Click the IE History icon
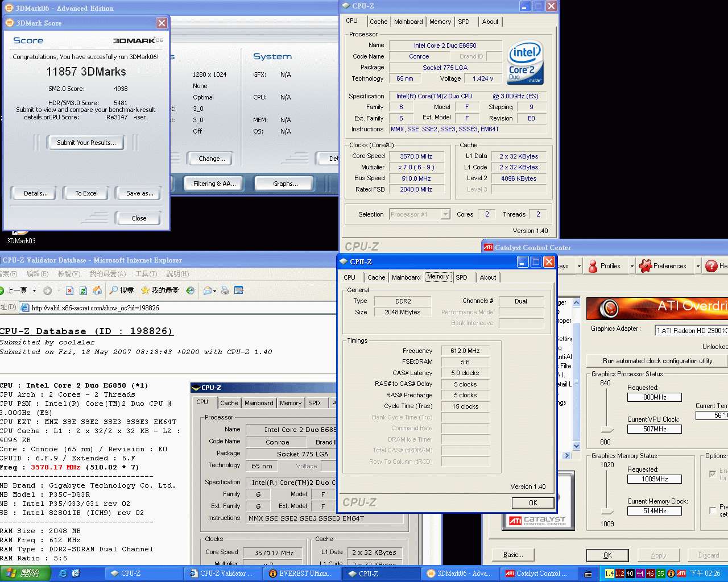 pyautogui.click(x=190, y=290)
